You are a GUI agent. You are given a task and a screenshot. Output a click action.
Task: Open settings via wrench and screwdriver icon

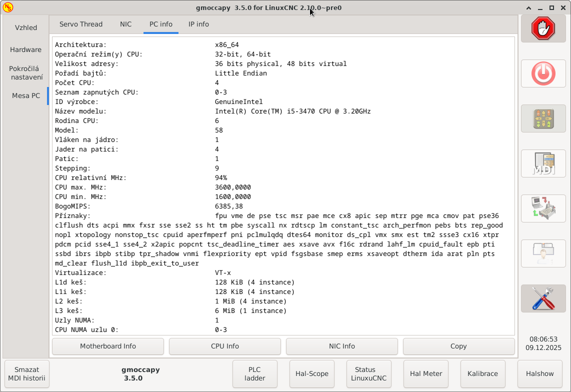coord(543,298)
